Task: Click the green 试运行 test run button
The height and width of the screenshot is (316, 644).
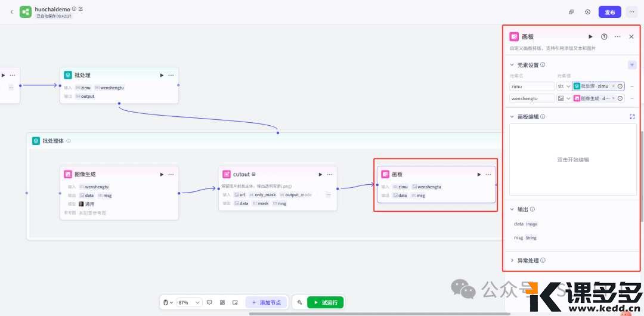Action: pos(325,303)
